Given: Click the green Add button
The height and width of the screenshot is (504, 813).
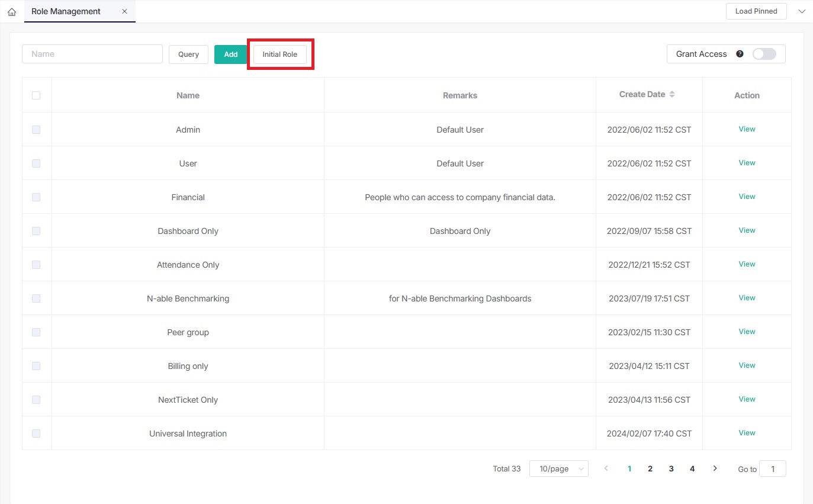Looking at the screenshot, I should (x=230, y=54).
